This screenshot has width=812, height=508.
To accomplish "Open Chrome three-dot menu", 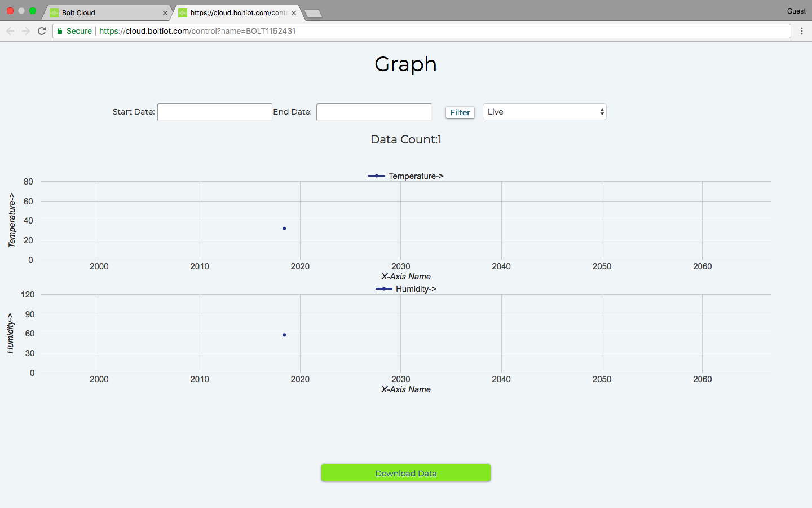I will 801,31.
